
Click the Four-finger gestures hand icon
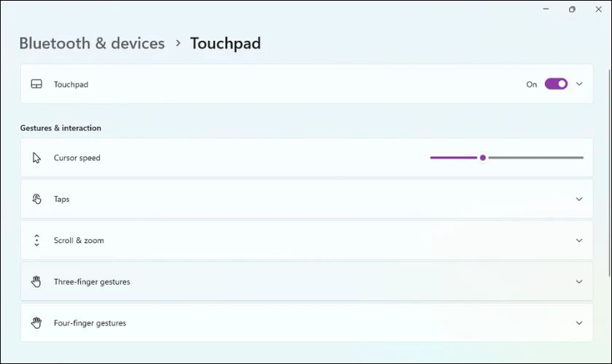36,323
